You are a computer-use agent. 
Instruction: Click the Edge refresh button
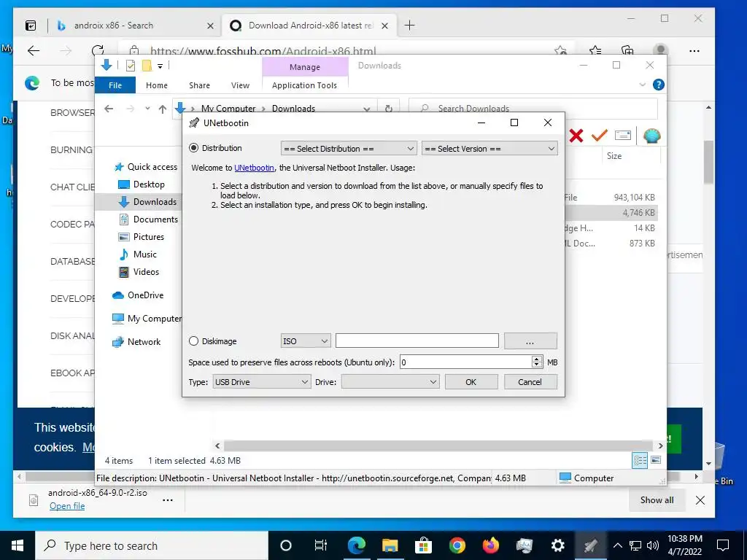98,50
